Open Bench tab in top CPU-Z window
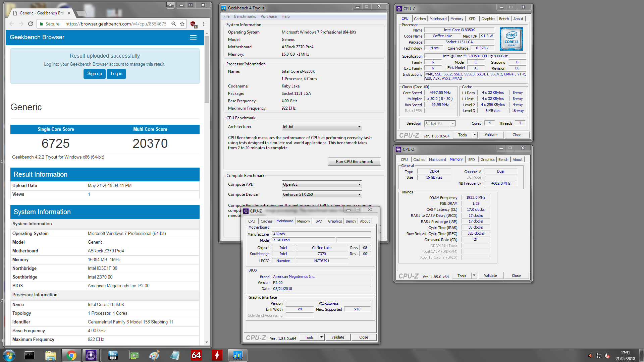The height and width of the screenshot is (362, 644). pos(504,19)
